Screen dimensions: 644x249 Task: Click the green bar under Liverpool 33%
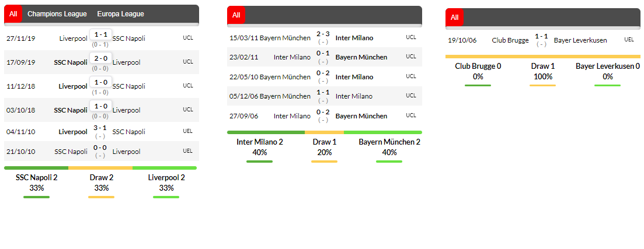(166, 197)
